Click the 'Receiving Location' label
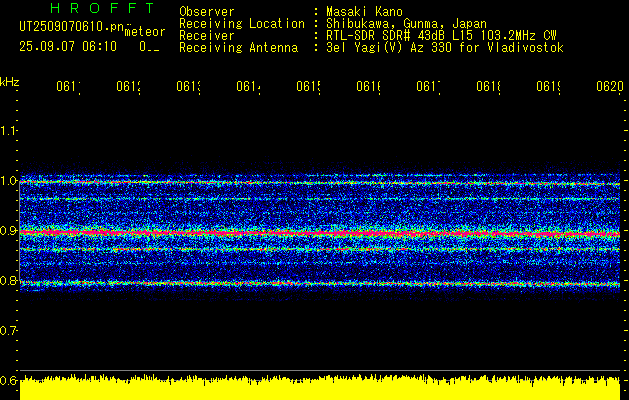The width and height of the screenshot is (629, 400). tap(242, 24)
